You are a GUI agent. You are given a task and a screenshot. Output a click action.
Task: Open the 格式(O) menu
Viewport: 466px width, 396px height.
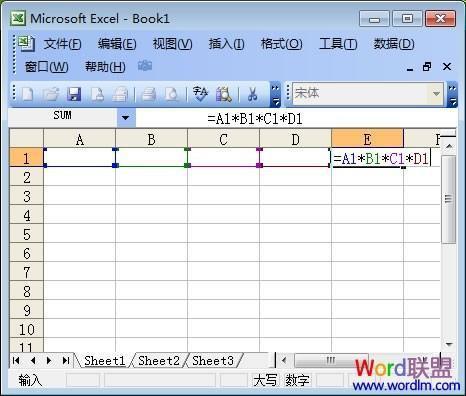tap(281, 44)
